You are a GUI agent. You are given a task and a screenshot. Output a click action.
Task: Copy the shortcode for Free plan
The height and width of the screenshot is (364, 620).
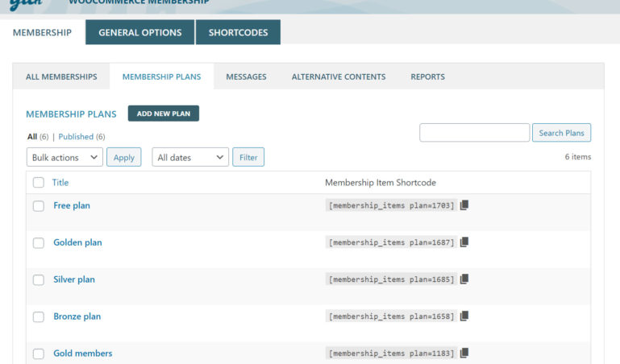[x=464, y=205]
